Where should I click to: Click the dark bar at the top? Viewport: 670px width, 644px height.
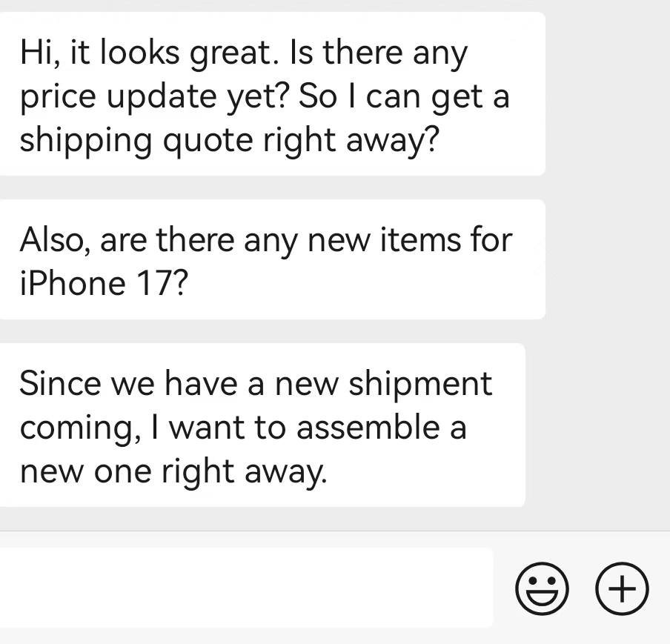pos(335,3)
